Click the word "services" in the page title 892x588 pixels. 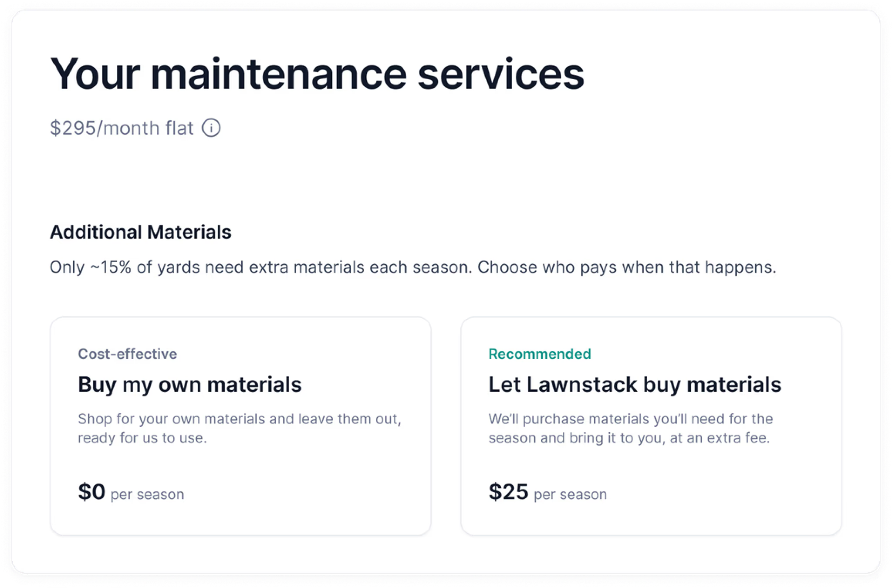tap(500, 74)
